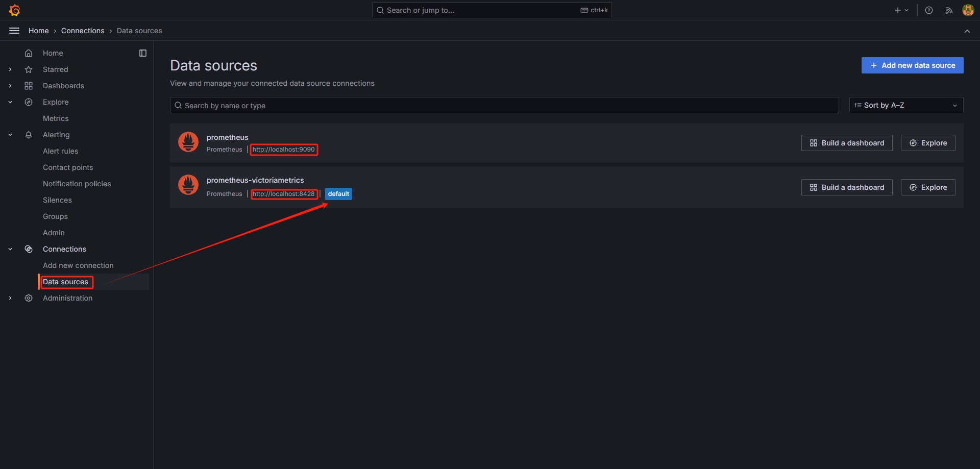Open the help question mark icon

pyautogui.click(x=929, y=10)
